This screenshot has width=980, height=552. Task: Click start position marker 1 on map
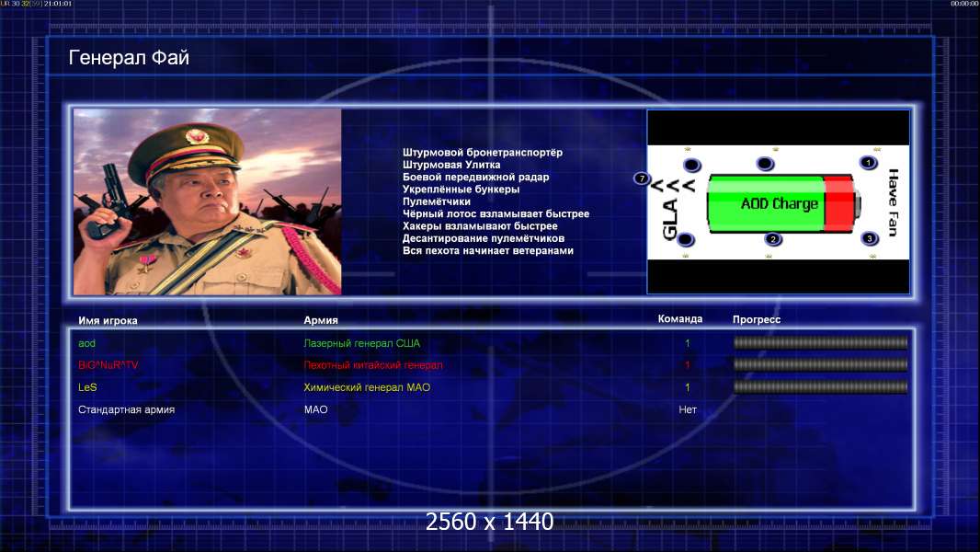coord(868,163)
